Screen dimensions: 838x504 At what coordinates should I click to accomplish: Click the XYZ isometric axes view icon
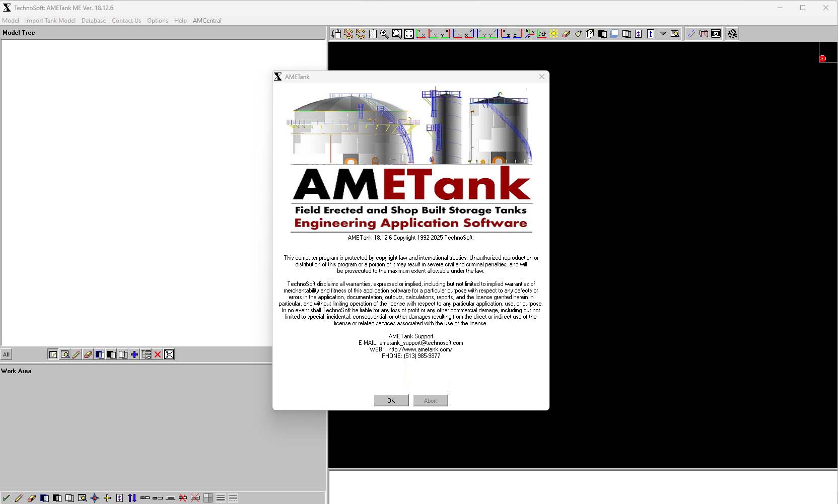(x=530, y=34)
